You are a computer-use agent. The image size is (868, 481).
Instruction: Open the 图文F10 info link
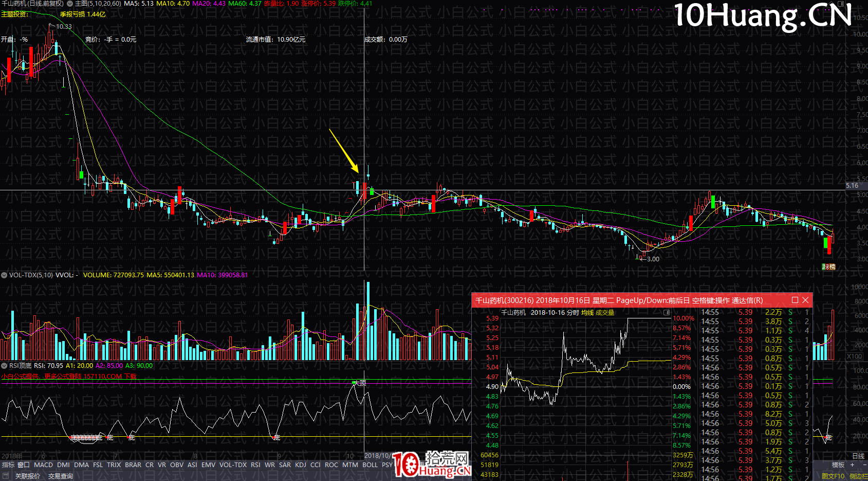833,476
